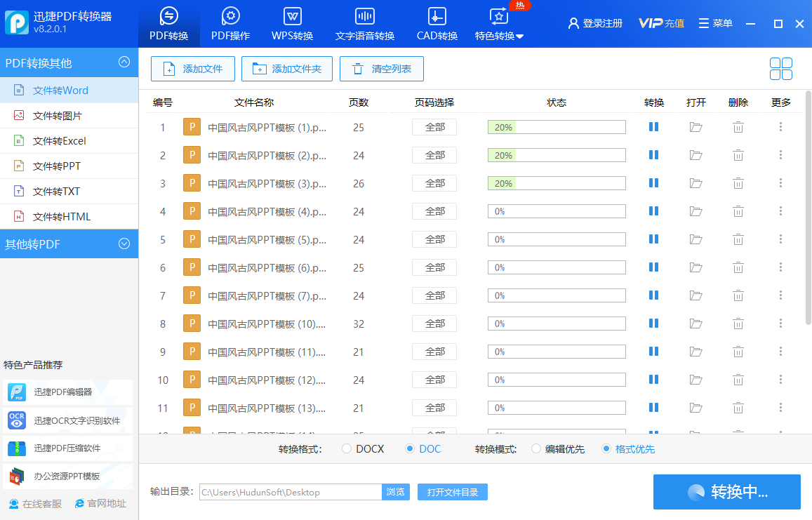812x520 pixels.
Task: Open folder icon for row 9
Action: click(x=696, y=352)
